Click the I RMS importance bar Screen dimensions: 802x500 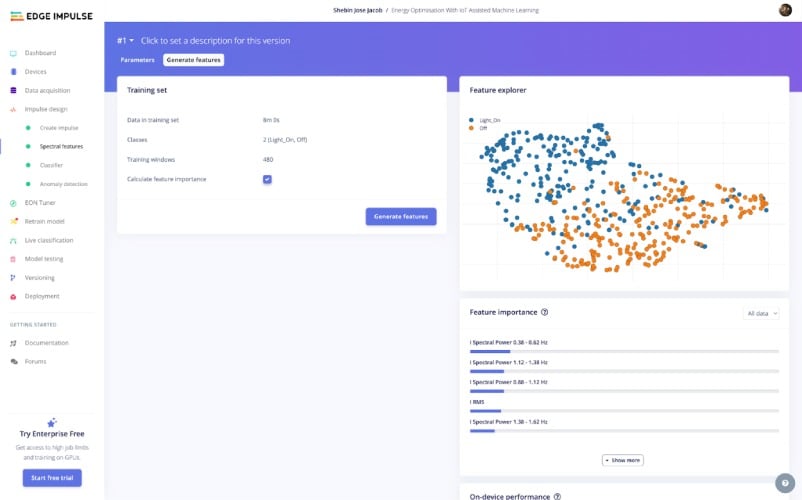[x=624, y=411]
